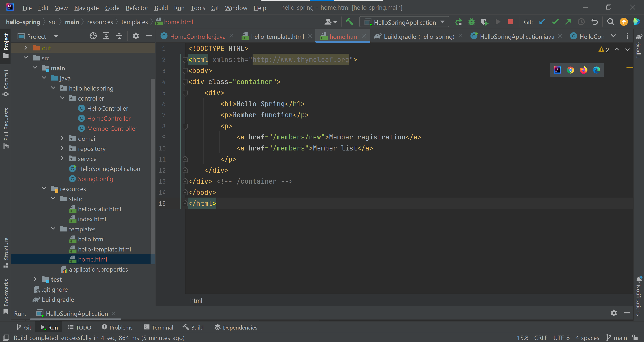Rerun application with green restart icon

click(458, 22)
